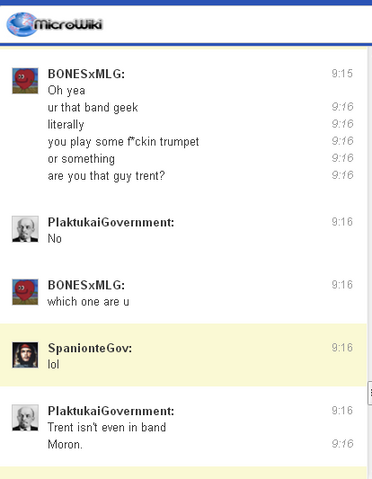Image resolution: width=372 pixels, height=479 pixels.
Task: Click the MicroWiki globe logo
Action: pyautogui.click(x=22, y=24)
